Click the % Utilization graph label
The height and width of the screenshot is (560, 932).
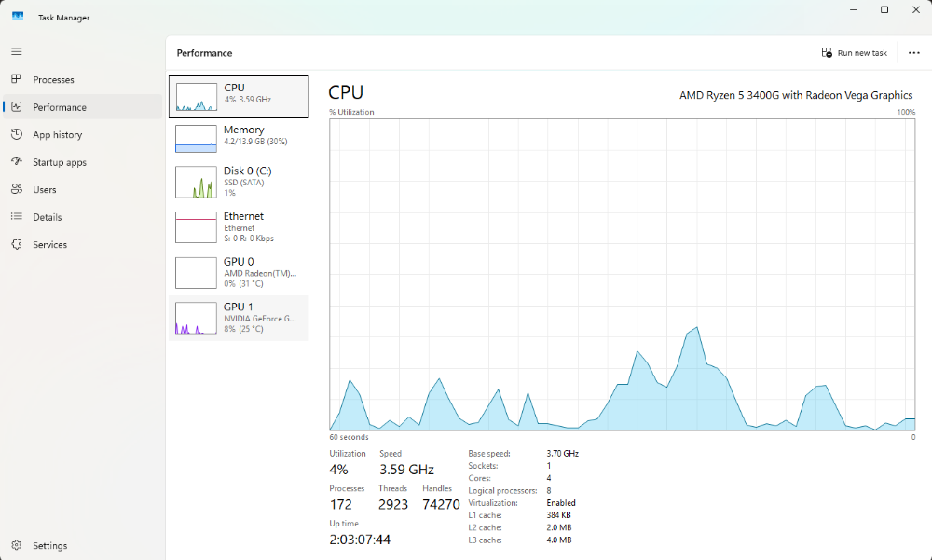click(x=352, y=112)
